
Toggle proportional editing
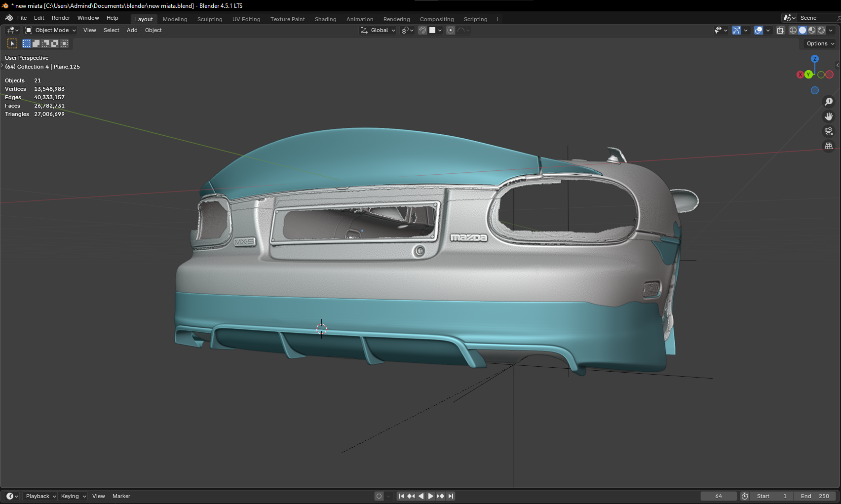451,30
